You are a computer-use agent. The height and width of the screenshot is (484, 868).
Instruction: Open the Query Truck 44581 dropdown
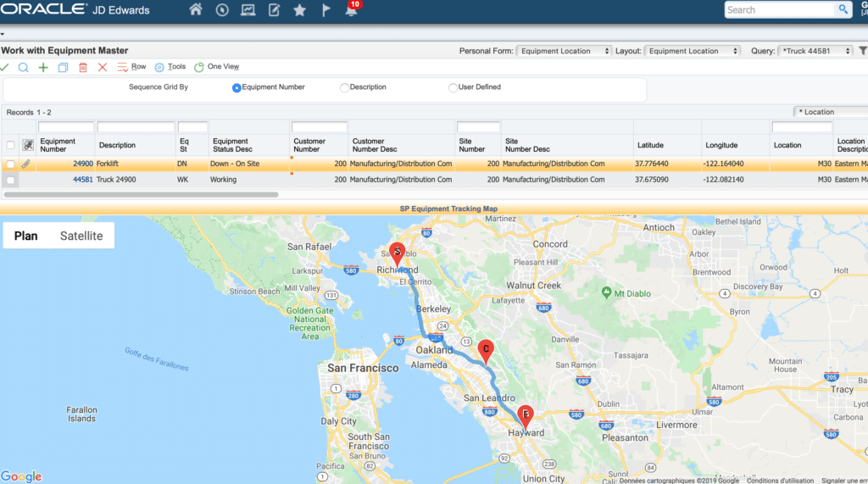pyautogui.click(x=815, y=51)
